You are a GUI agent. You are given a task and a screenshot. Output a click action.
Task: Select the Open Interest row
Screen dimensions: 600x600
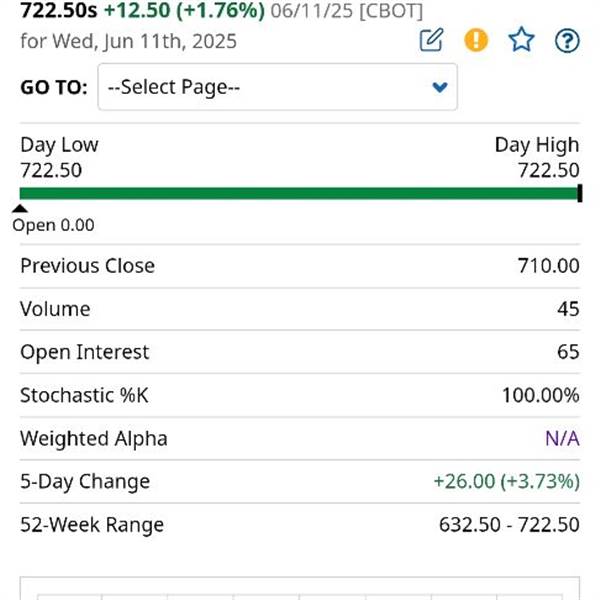[x=300, y=352]
